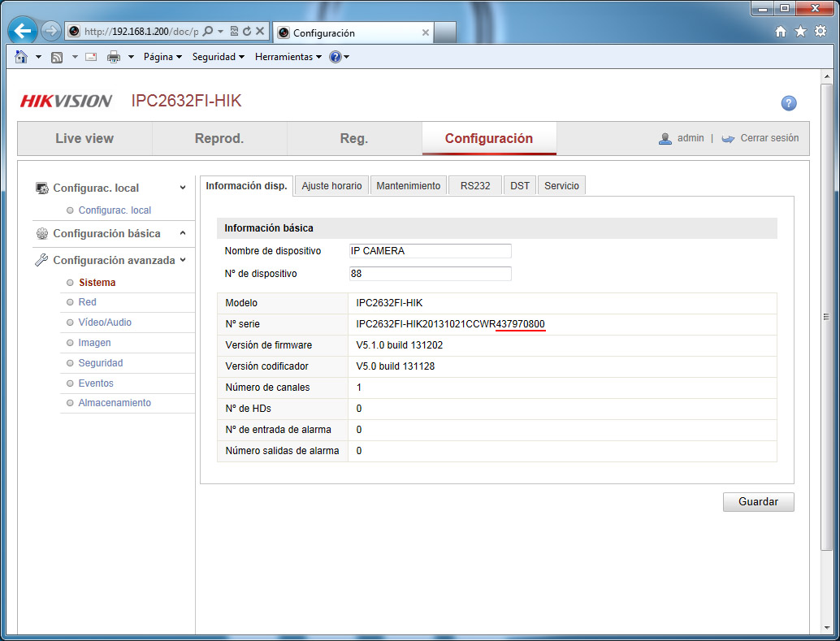The width and height of the screenshot is (840, 641).
Task: Click the Hikvision logo
Action: tap(66, 101)
